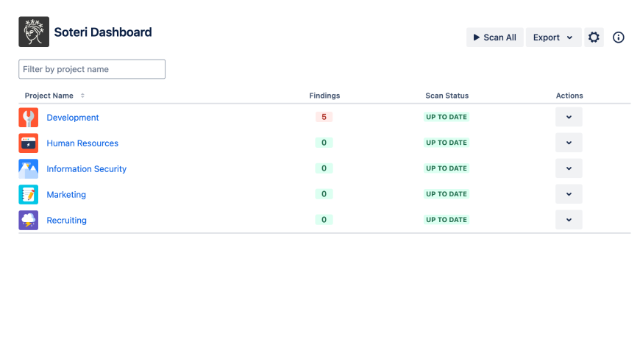Screen dimensions: 640x364
Task: Open the Development project link
Action: coord(73,118)
